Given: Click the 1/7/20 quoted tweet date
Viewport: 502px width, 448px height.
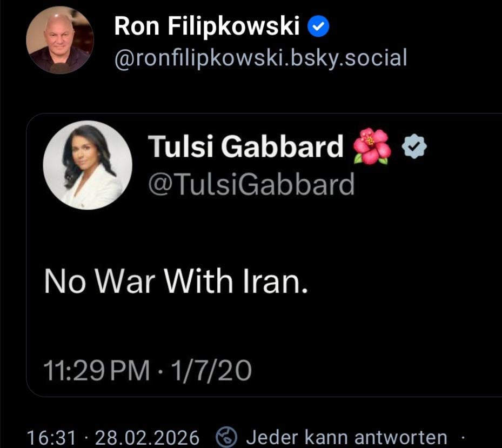Looking at the screenshot, I should (212, 371).
